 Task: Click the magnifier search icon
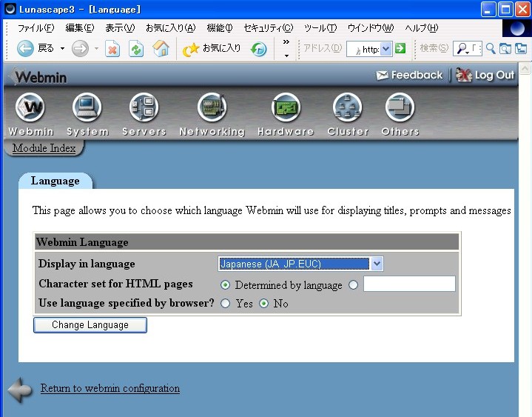pos(491,49)
